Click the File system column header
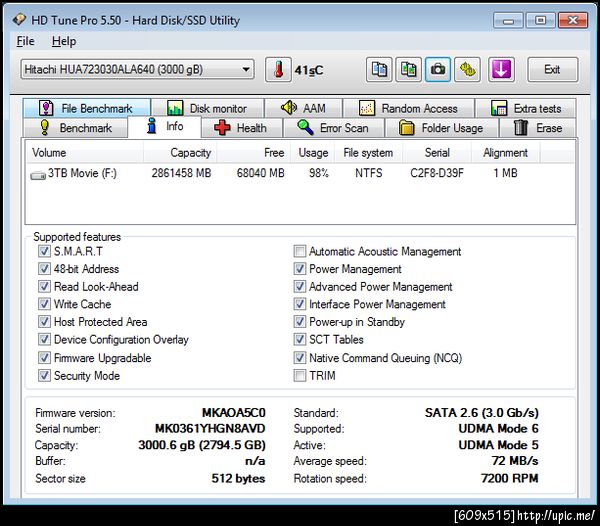600x526 pixels. point(368,152)
